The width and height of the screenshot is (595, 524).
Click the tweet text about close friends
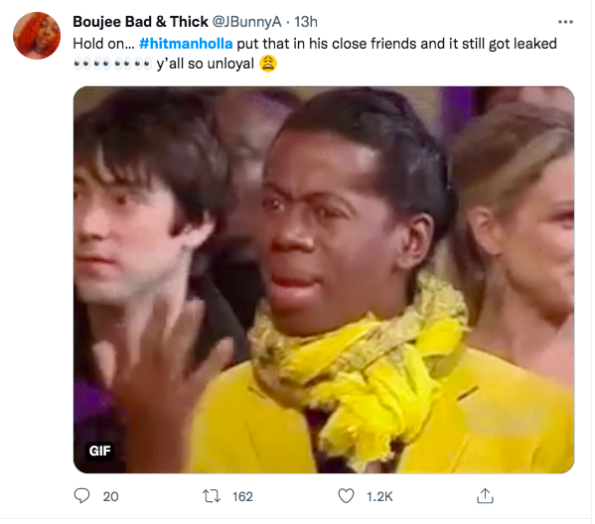click(x=315, y=54)
